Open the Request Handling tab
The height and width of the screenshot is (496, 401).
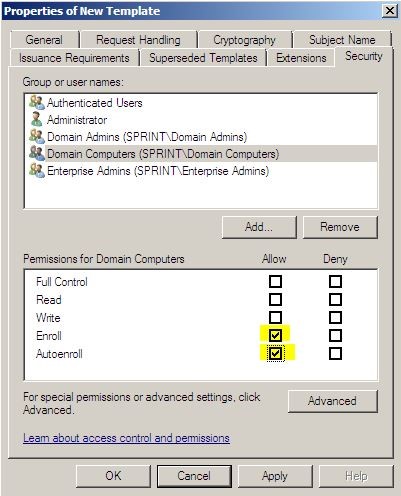[138, 40]
